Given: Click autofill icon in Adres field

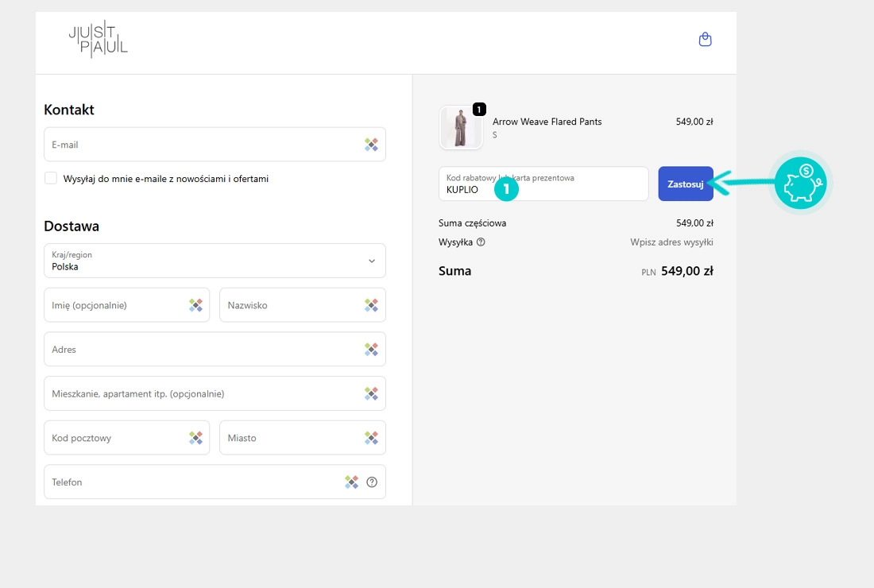Looking at the screenshot, I should [x=371, y=350].
